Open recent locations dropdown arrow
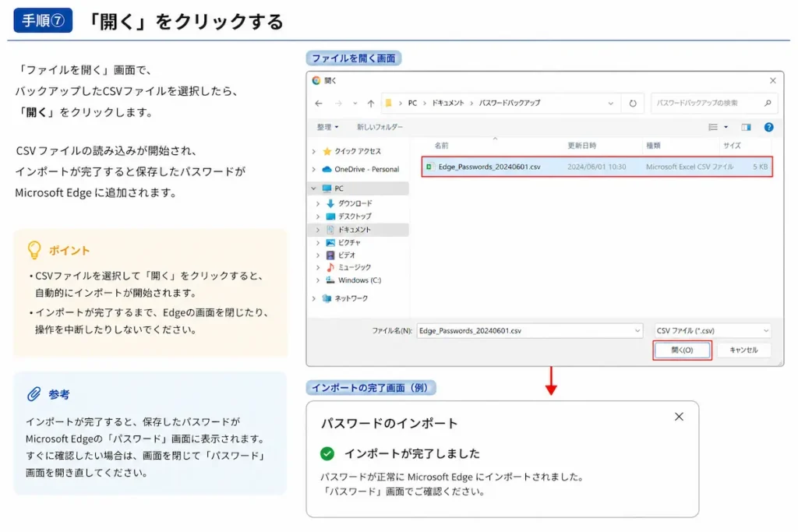Image resolution: width=798 pixels, height=532 pixels. [355, 104]
